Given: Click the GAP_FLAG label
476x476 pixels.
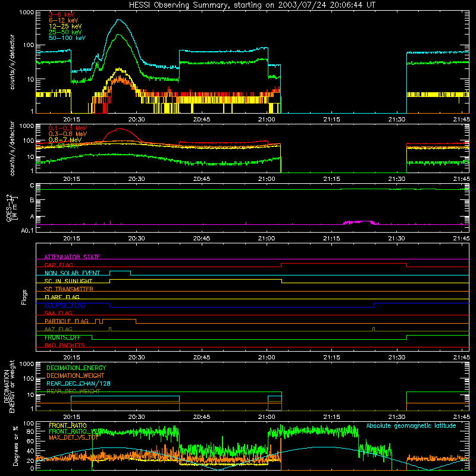Looking at the screenshot, I should point(58,265).
